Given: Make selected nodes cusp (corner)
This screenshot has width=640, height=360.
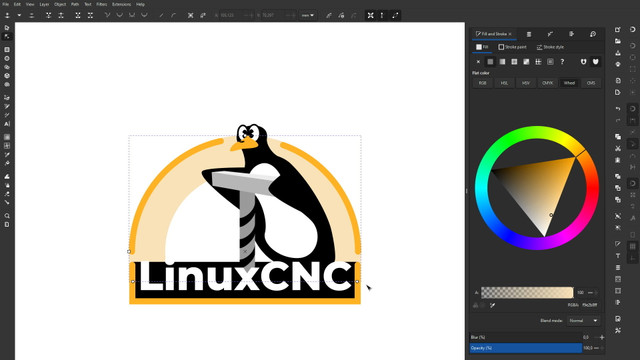Looking at the screenshot, I should (107, 15).
